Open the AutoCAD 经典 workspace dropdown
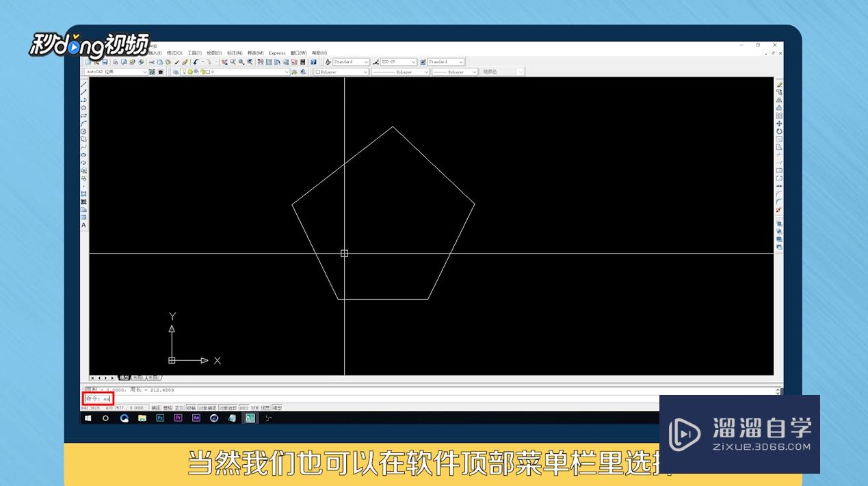Screen dimensions: 868x486 click(x=145, y=72)
